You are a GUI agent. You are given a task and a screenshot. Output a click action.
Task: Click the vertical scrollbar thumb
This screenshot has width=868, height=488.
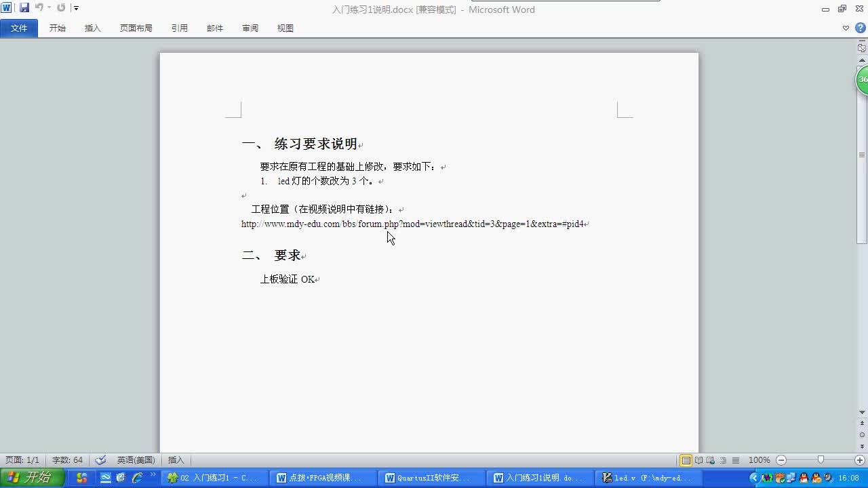click(862, 155)
